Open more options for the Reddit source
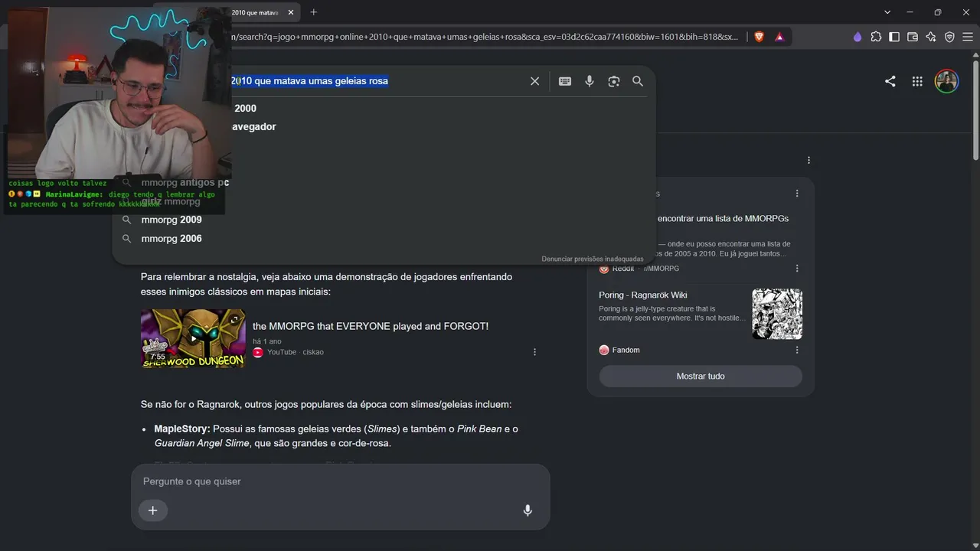 [x=797, y=269]
